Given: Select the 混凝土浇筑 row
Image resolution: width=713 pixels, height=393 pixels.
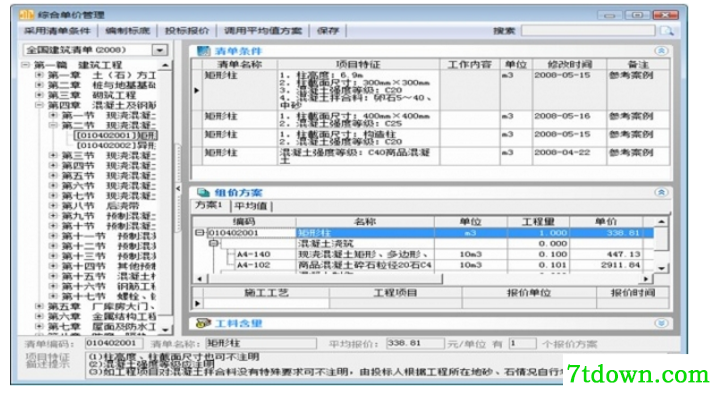Looking at the screenshot, I should (423, 244).
